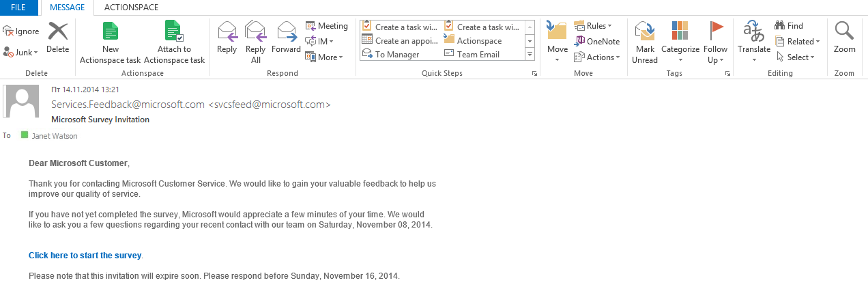Click the recipient Janet Watson
This screenshot has width=868, height=287.
click(x=55, y=136)
